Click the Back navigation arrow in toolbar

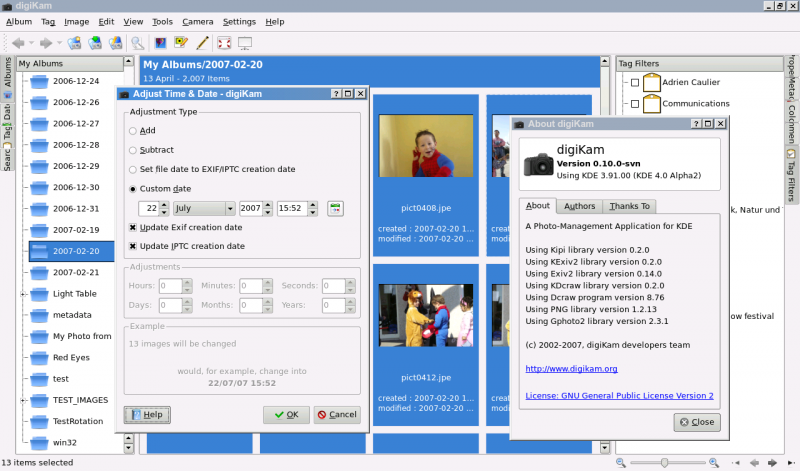click(x=18, y=43)
